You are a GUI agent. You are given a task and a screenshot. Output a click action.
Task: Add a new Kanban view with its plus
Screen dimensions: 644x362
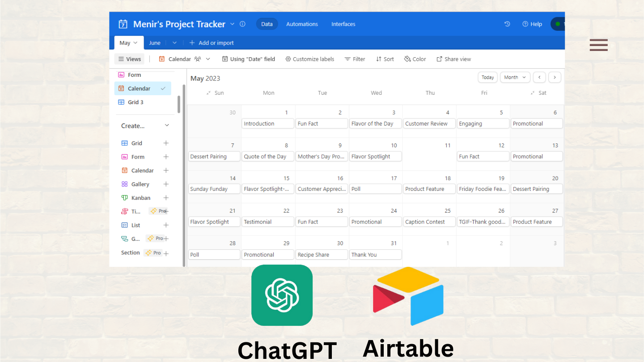(x=166, y=198)
